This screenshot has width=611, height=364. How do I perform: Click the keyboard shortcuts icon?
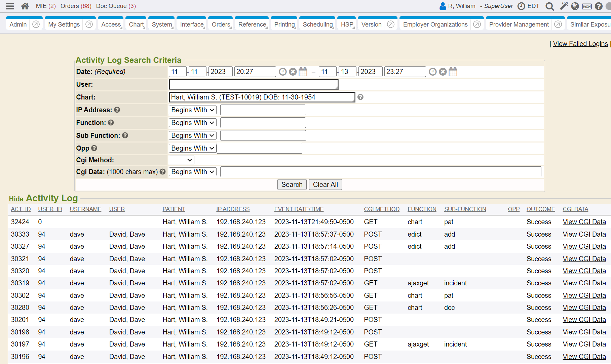[587, 6]
